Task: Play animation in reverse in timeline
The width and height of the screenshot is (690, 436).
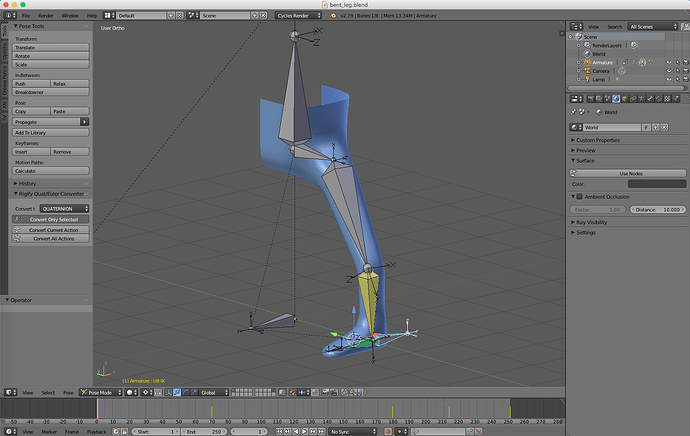Action: [x=296, y=432]
